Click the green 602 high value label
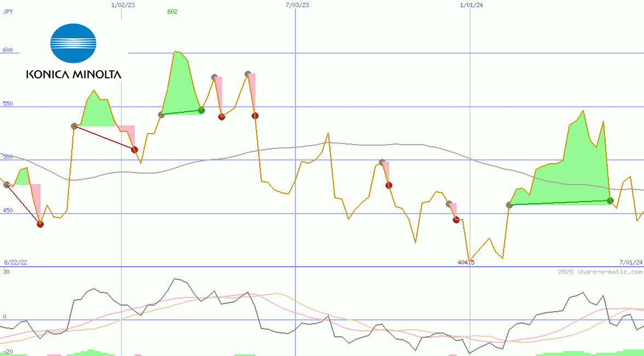The width and height of the screenshot is (644, 356). click(x=172, y=12)
